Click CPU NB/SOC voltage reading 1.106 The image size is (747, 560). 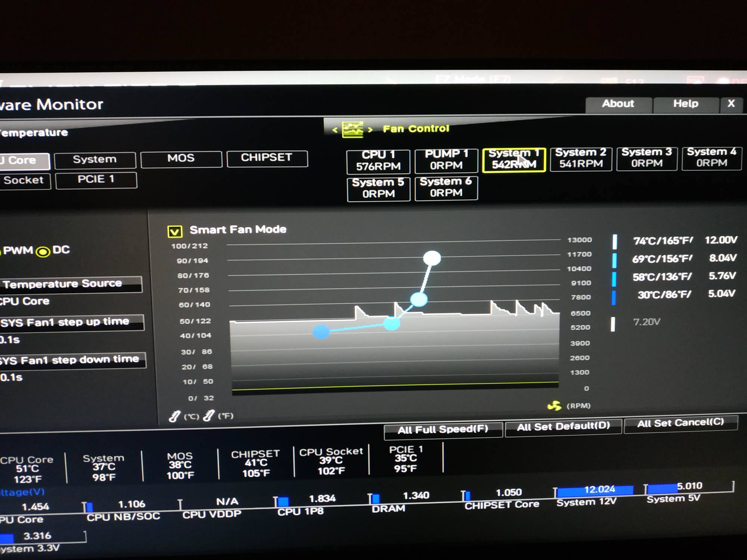[x=131, y=505]
